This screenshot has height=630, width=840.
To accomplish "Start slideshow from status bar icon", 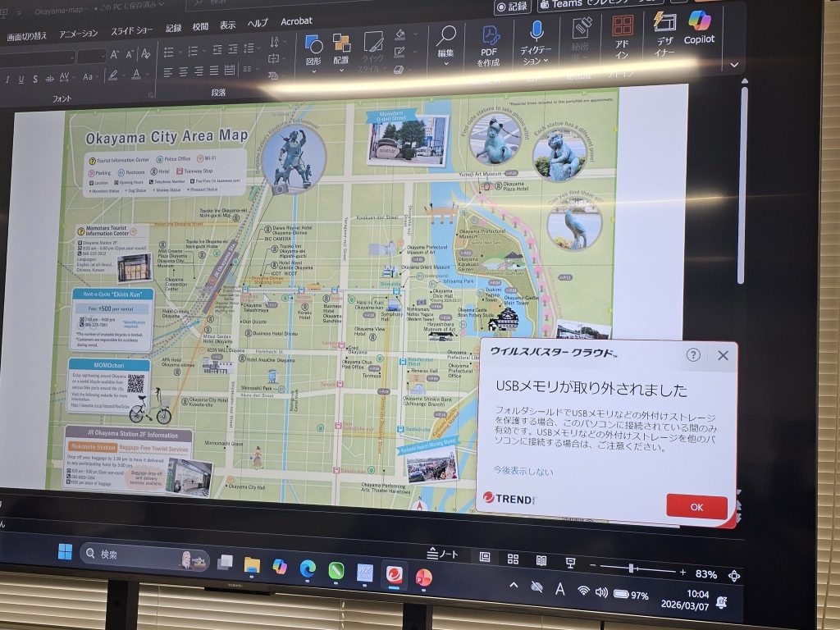I will pos(570,562).
